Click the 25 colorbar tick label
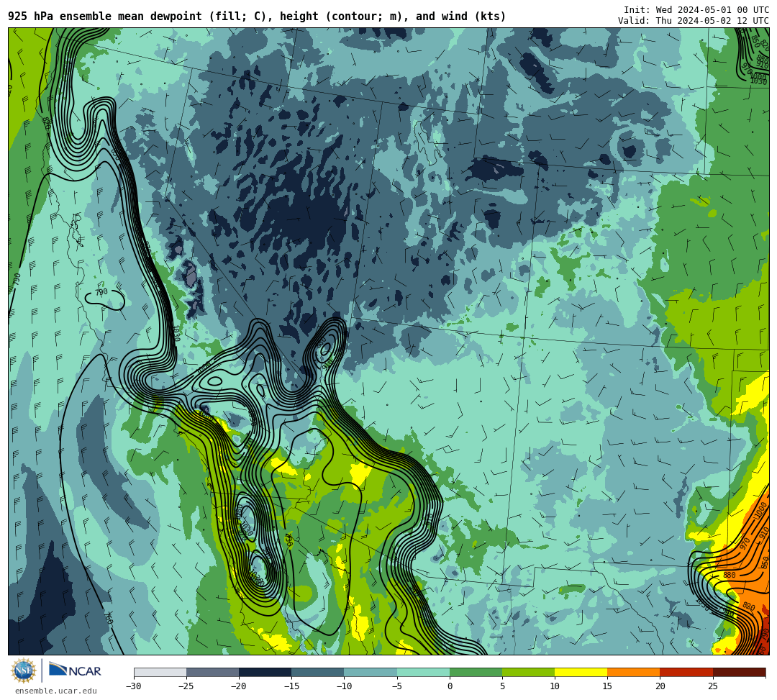This screenshot has height=700, width=777. 712,686
